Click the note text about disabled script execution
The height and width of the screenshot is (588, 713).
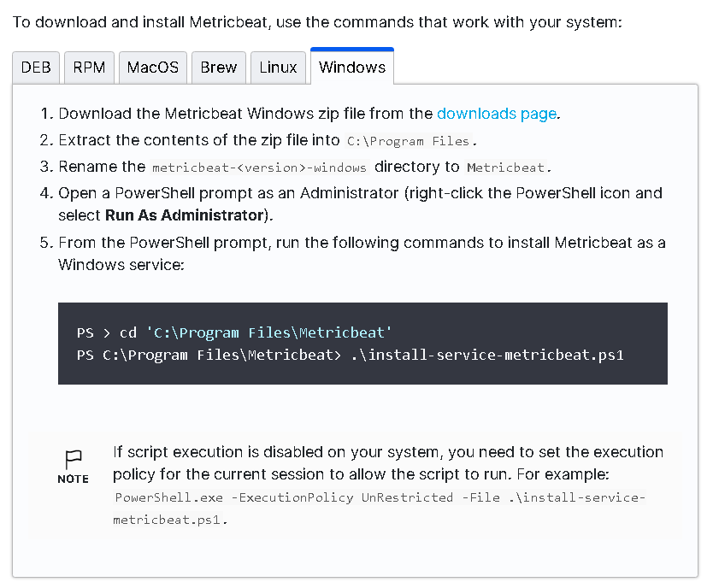pyautogui.click(x=387, y=452)
